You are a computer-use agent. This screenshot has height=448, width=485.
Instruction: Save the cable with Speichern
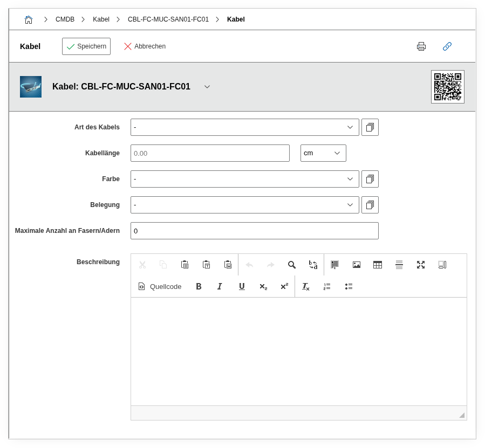click(86, 46)
